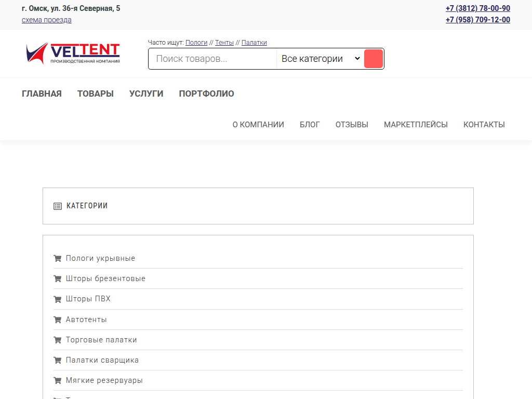Click the cart icon beside Торговые палатки
Screen dimensions: 532x399
(x=57, y=340)
